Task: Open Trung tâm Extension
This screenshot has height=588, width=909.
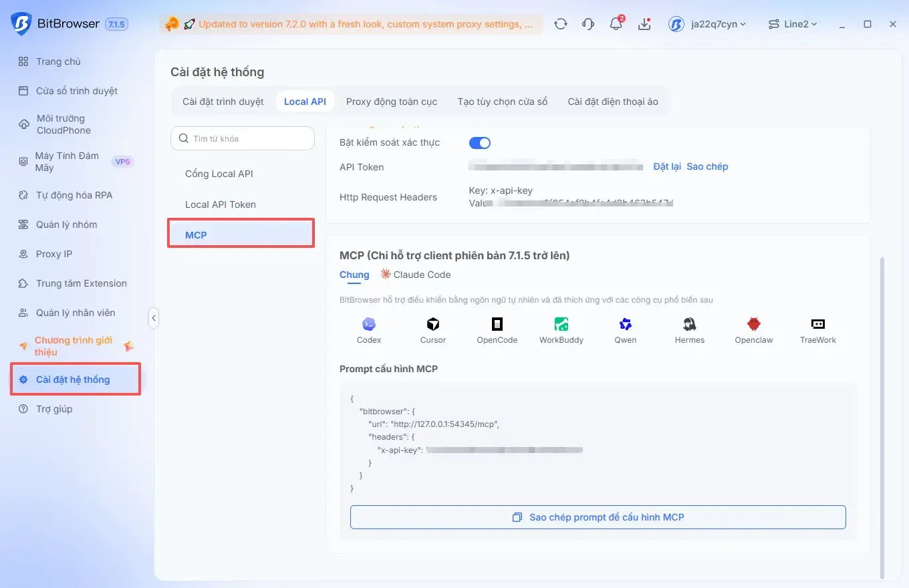Action: [x=82, y=283]
